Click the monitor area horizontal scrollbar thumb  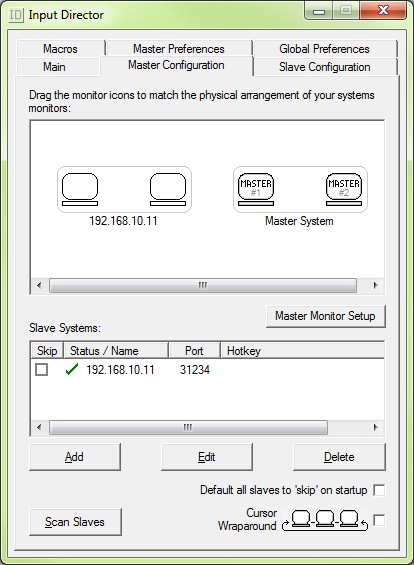(202, 286)
